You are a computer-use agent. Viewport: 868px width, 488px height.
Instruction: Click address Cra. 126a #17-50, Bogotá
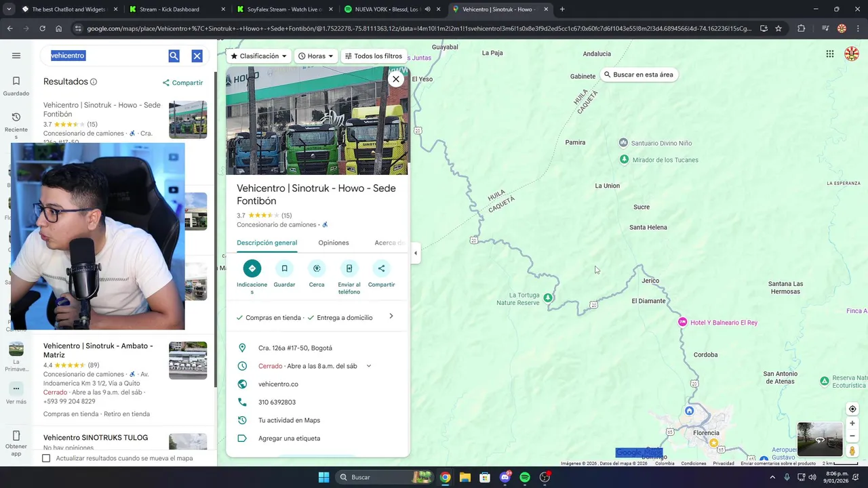tap(295, 348)
